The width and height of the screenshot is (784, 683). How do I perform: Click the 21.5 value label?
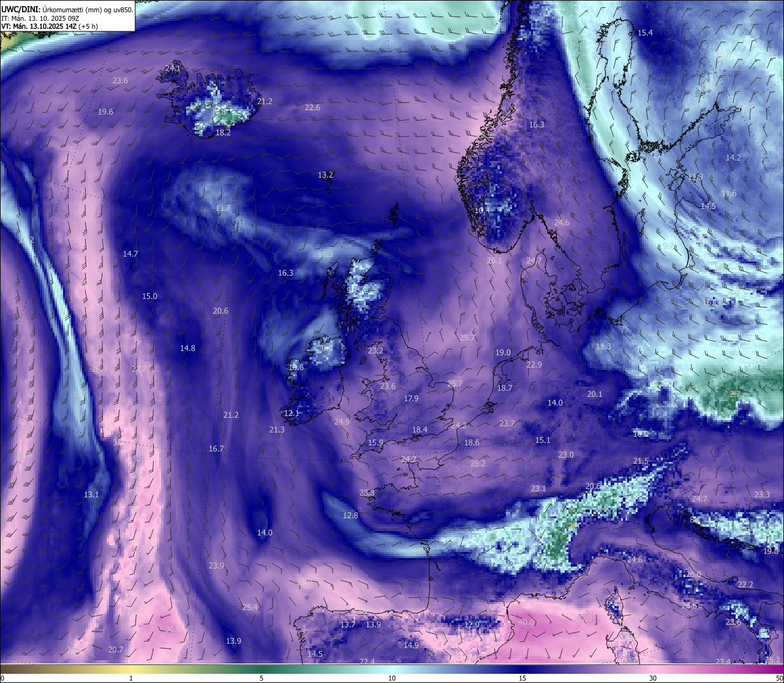point(641,461)
